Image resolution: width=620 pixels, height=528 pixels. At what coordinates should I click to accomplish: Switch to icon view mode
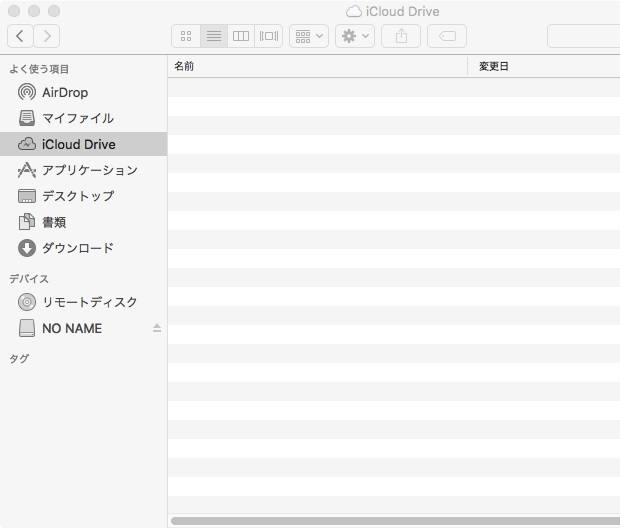(185, 36)
